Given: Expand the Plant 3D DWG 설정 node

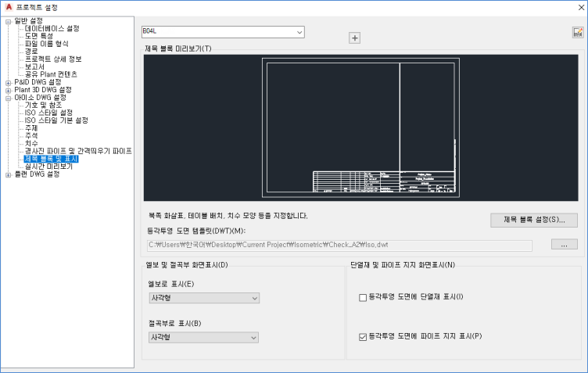Looking at the screenshot, I should click(x=9, y=91).
